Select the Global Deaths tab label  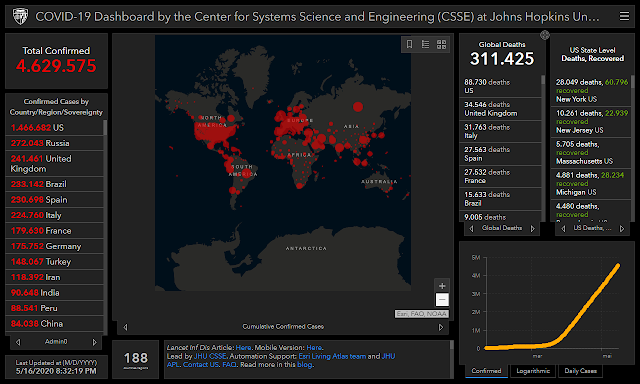coord(502,228)
